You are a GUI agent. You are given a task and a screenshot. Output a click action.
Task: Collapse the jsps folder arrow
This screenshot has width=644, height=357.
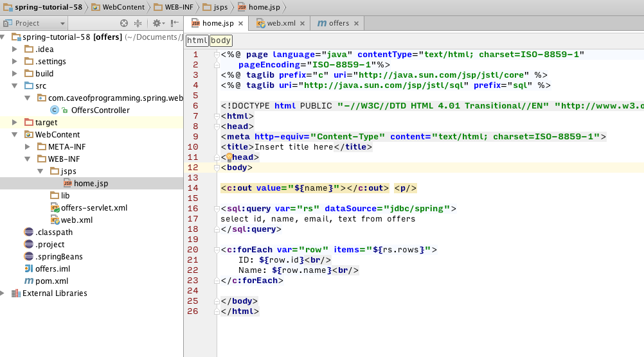[x=40, y=171]
